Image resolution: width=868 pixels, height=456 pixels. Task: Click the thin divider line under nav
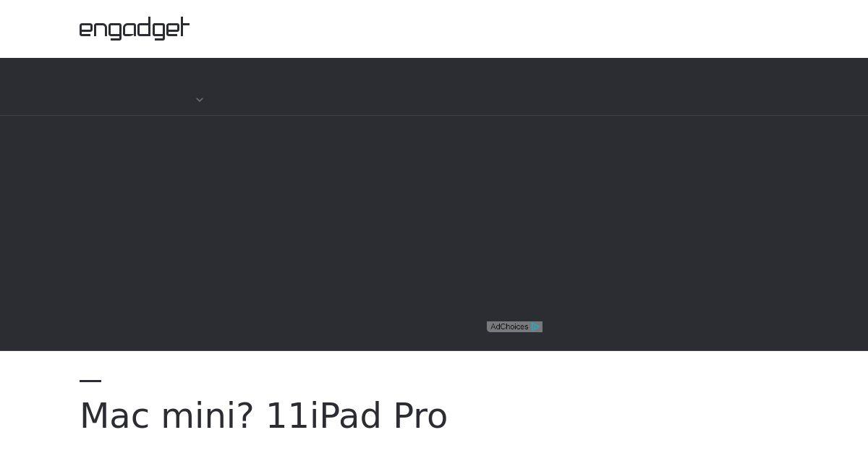coord(434,115)
